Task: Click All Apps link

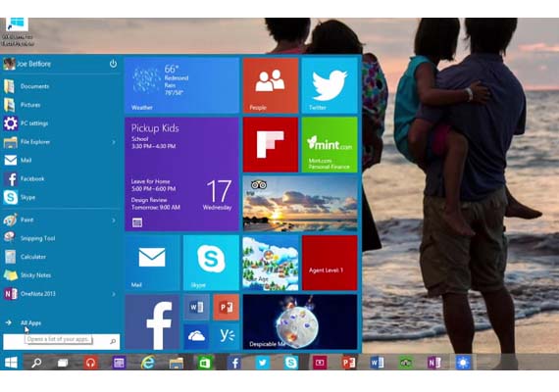Action: pyautogui.click(x=30, y=322)
